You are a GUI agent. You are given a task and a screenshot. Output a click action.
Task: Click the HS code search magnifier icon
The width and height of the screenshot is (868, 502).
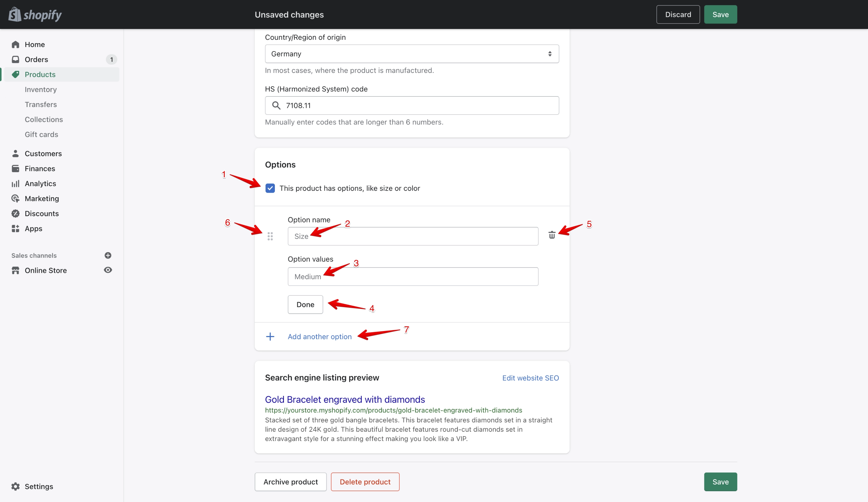click(x=276, y=106)
